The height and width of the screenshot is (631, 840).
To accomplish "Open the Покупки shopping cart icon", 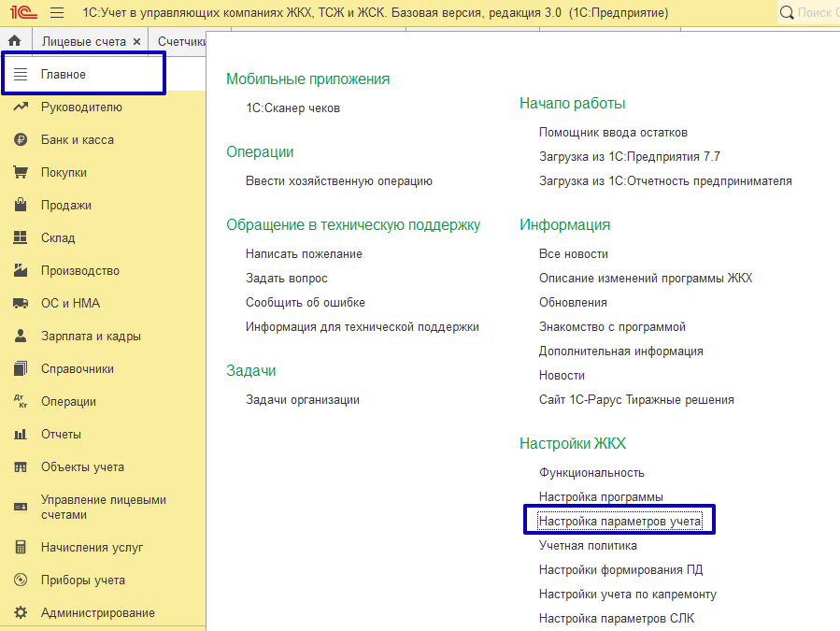I will coord(21,173).
